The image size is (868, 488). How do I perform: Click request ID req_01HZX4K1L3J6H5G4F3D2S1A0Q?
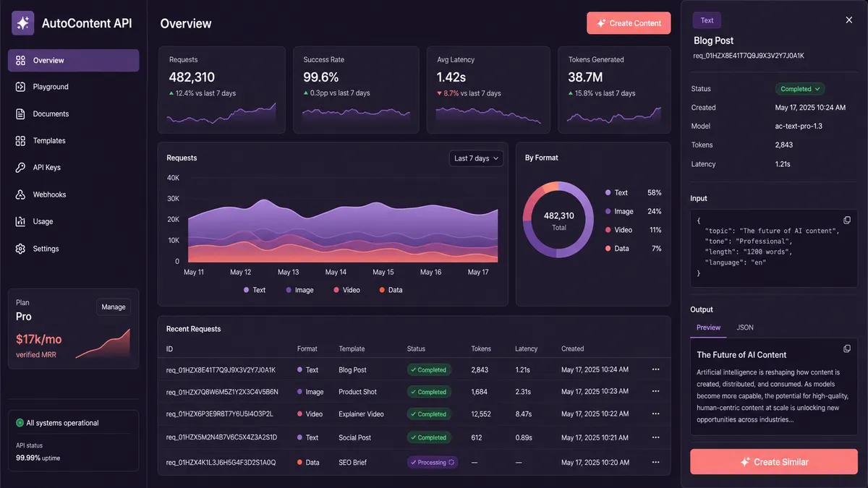pos(221,462)
